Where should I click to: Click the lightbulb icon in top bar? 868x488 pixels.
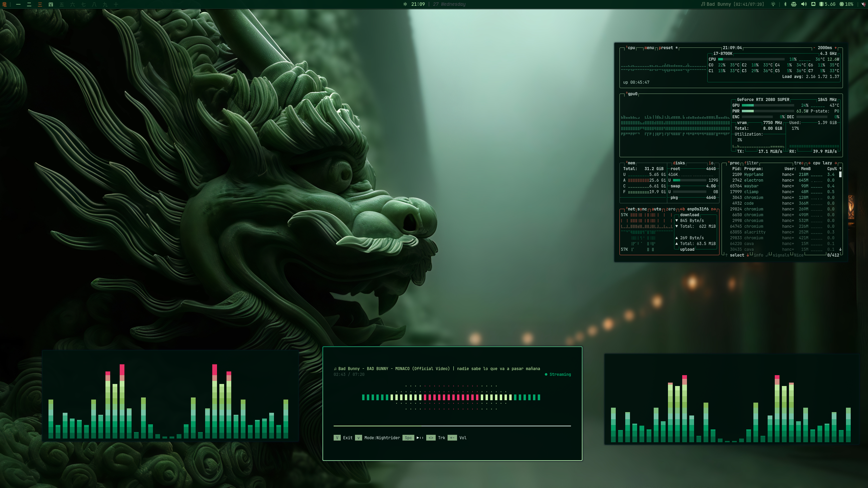click(x=773, y=4)
